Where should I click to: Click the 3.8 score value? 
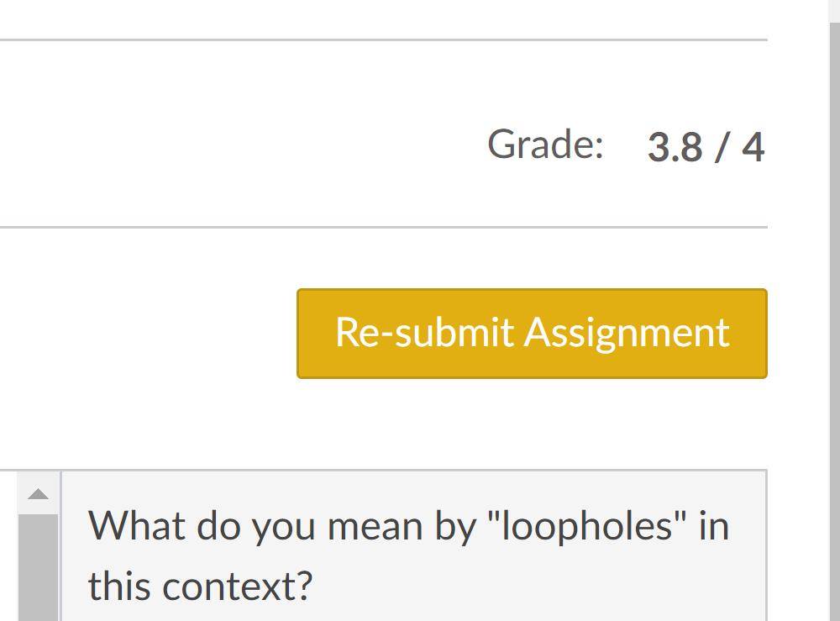point(675,147)
